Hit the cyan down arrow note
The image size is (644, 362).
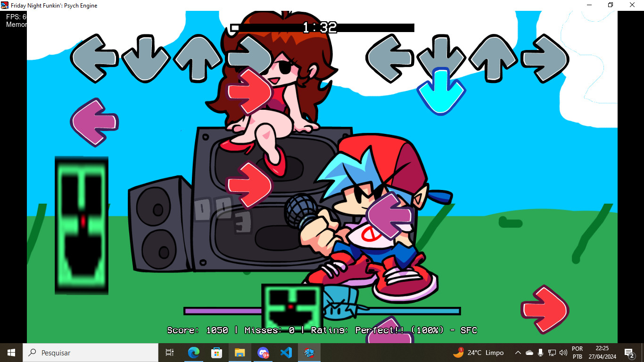point(441,91)
